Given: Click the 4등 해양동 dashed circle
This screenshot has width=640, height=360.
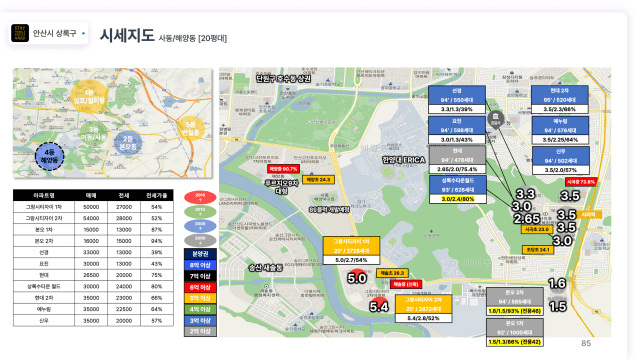Looking at the screenshot, I should pyautogui.click(x=49, y=157).
